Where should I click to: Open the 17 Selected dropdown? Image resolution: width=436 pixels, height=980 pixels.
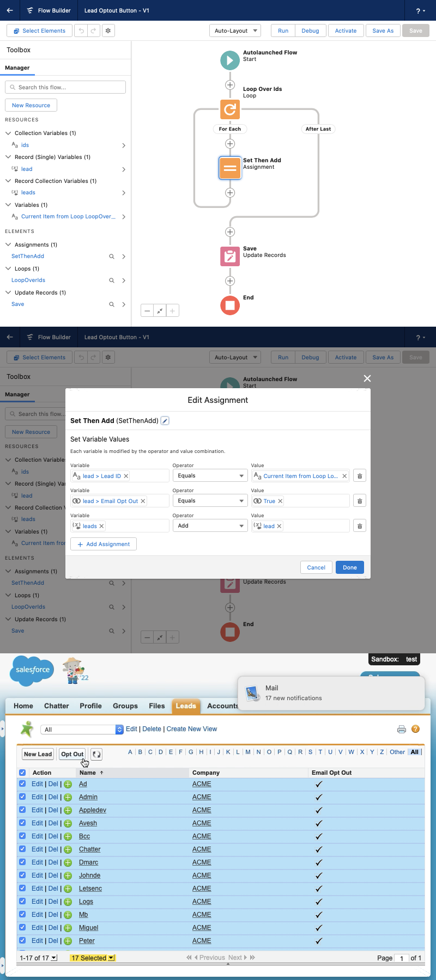coord(93,958)
